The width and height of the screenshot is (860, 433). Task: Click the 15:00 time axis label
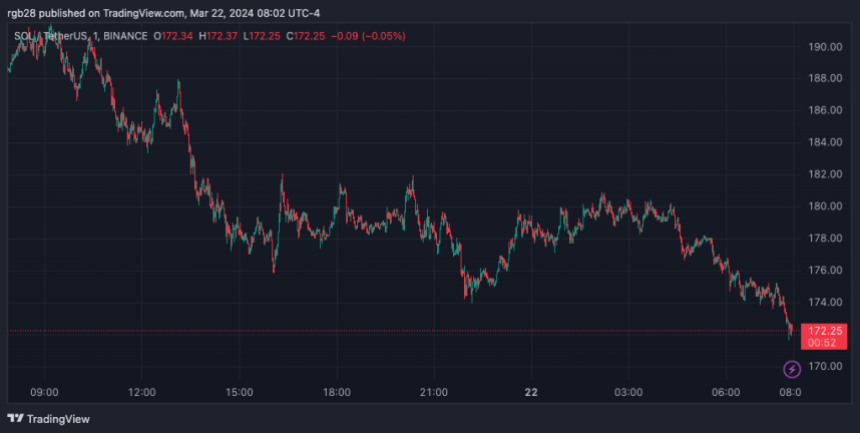[x=240, y=391]
